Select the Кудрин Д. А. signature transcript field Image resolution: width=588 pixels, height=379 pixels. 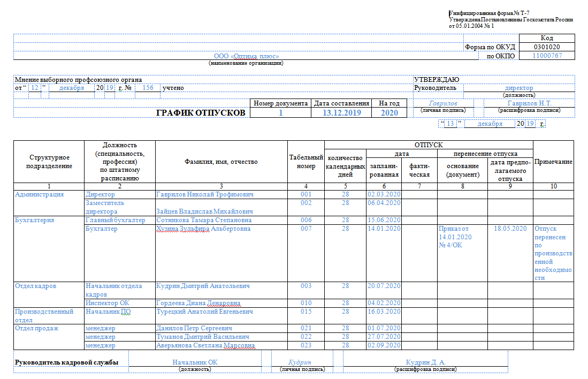(x=425, y=362)
